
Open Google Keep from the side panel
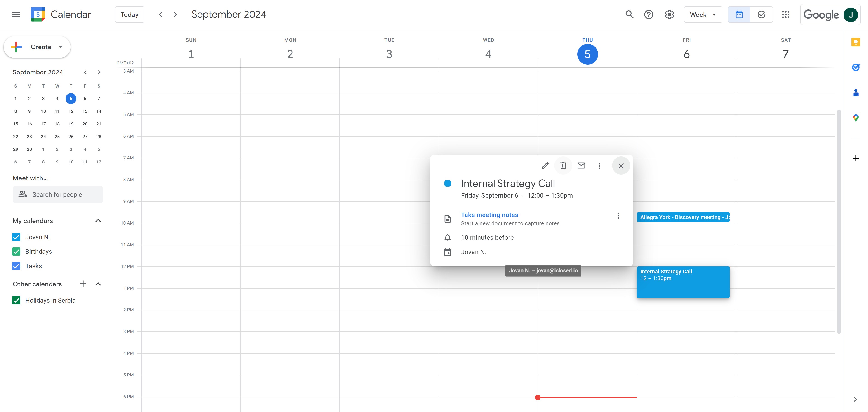tap(856, 42)
